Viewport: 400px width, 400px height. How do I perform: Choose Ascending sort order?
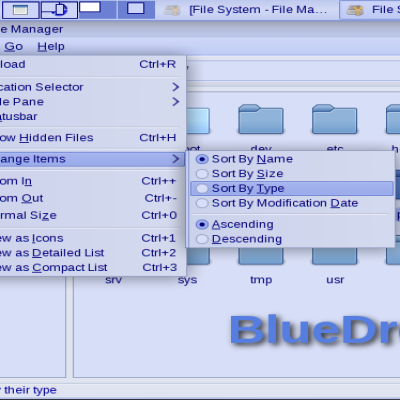(x=292, y=224)
